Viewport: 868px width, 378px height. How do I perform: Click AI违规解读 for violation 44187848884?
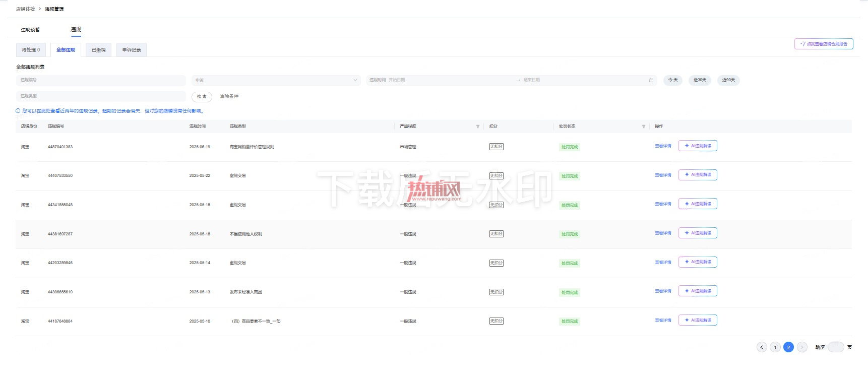point(698,321)
